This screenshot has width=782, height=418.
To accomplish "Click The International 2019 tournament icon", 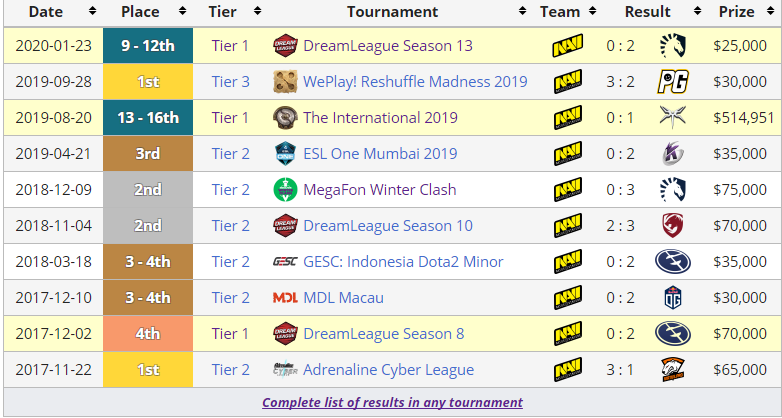I will (285, 118).
